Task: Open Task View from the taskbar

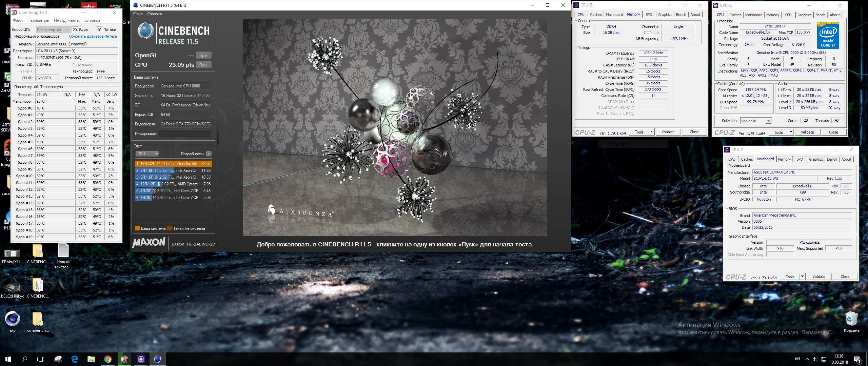Action: pyautogui.click(x=41, y=359)
